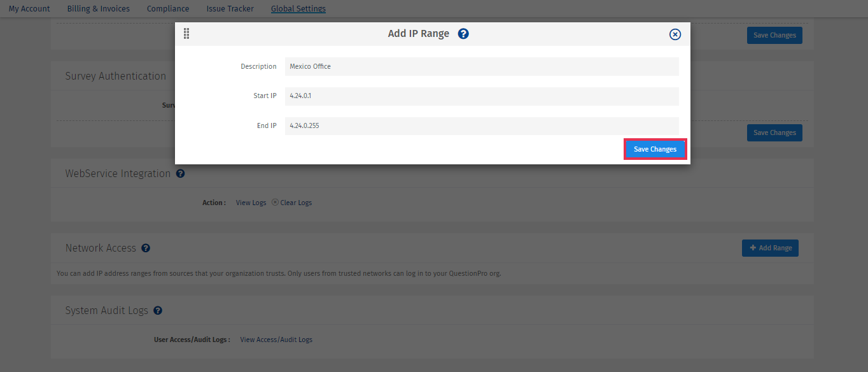The width and height of the screenshot is (868, 372).
Task: Grab the dialog drag handle icon
Action: 186,34
